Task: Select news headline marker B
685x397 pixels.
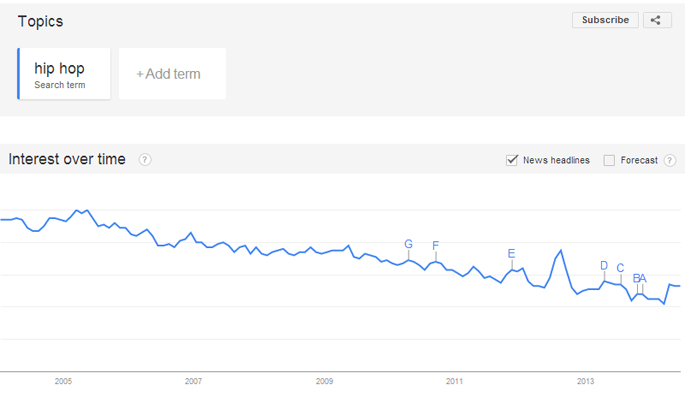Action: point(636,278)
